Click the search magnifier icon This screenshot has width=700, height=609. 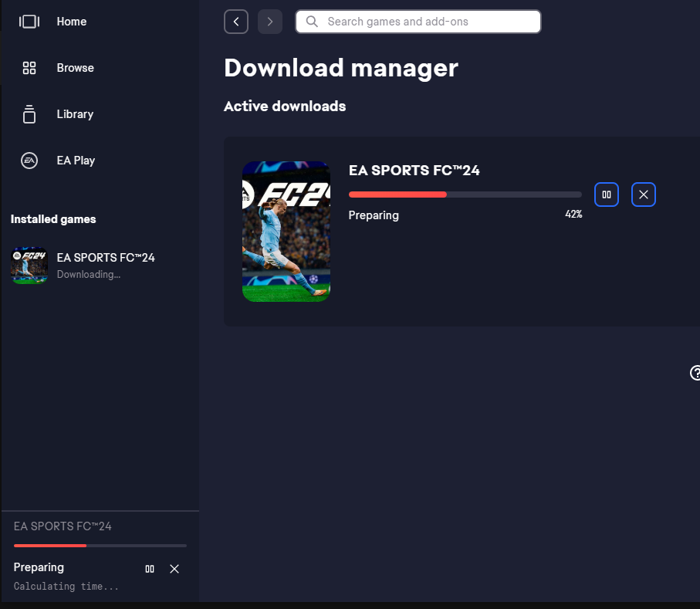[x=312, y=22]
